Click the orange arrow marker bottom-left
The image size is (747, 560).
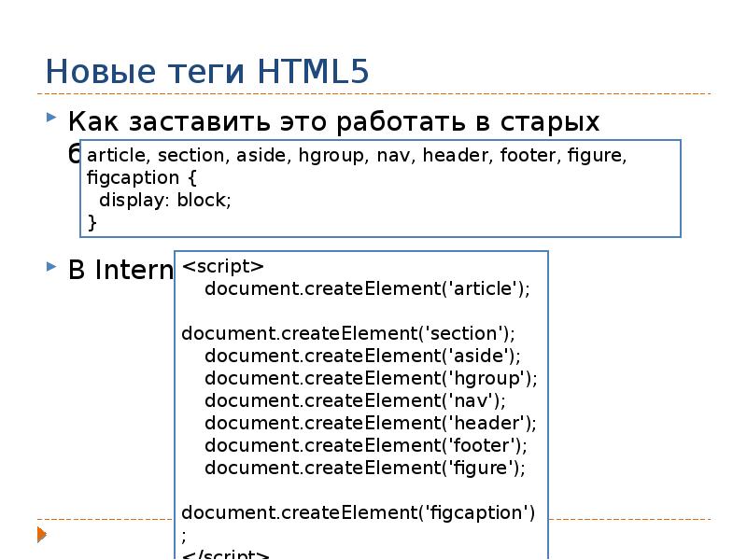(39, 533)
